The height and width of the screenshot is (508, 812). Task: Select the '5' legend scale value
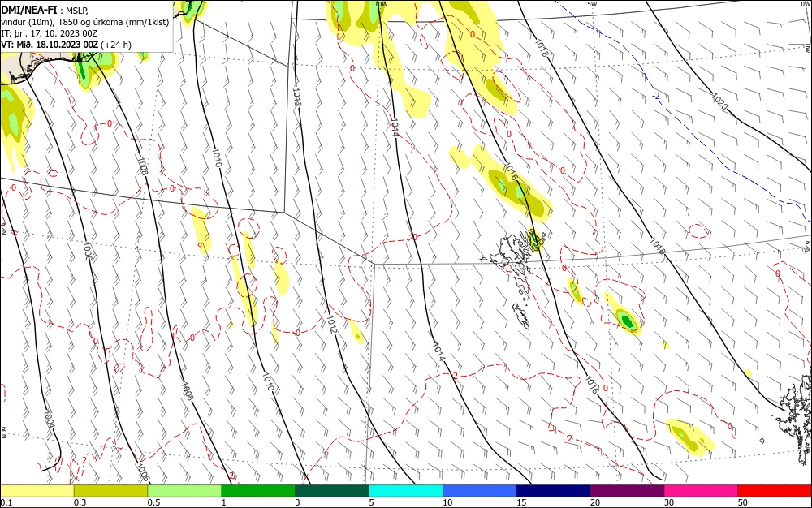point(371,502)
